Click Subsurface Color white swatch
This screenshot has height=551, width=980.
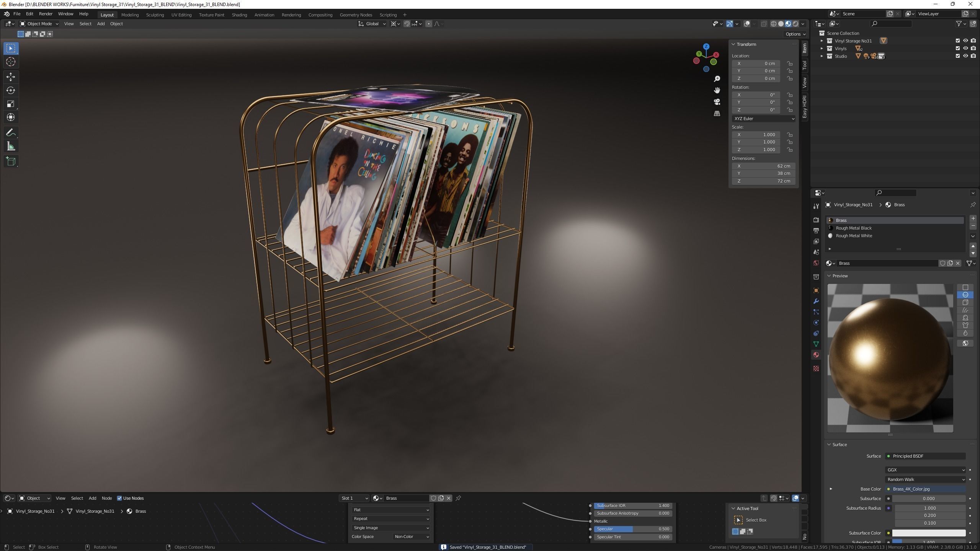pyautogui.click(x=929, y=533)
